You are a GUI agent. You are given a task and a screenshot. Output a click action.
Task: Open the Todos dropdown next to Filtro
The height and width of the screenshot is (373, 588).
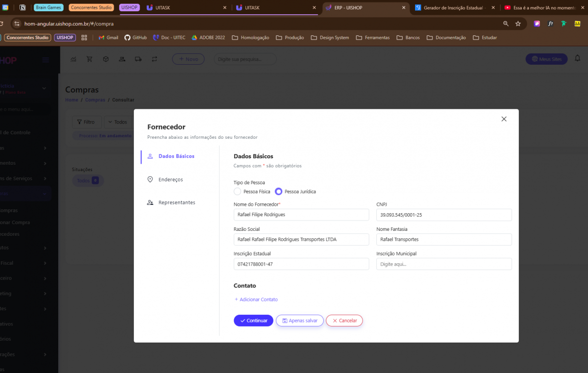click(x=118, y=122)
